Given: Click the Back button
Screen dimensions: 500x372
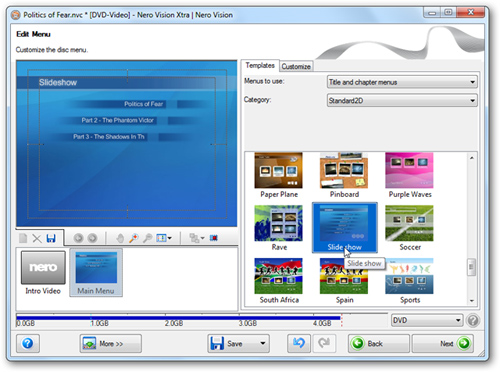Looking at the screenshot, I should click(379, 343).
